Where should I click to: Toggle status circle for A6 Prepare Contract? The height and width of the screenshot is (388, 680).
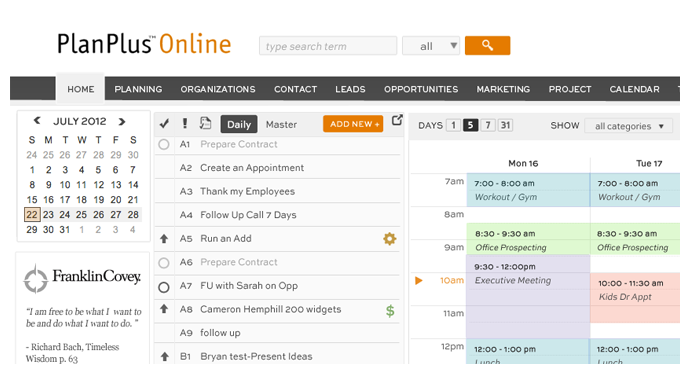click(163, 263)
